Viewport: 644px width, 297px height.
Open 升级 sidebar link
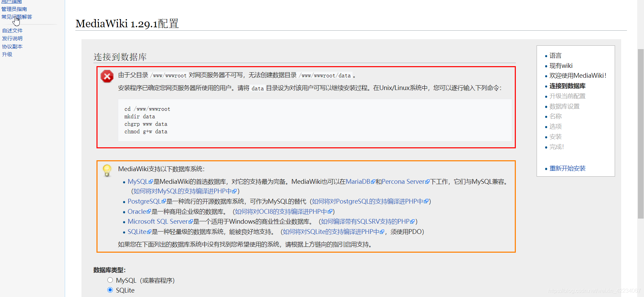point(7,54)
